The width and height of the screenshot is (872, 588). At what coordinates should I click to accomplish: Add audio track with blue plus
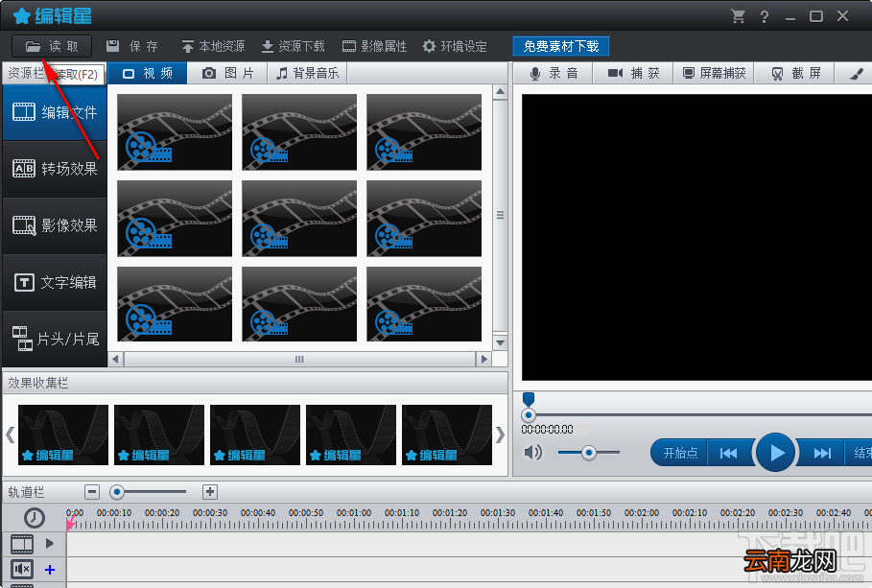click(50, 570)
